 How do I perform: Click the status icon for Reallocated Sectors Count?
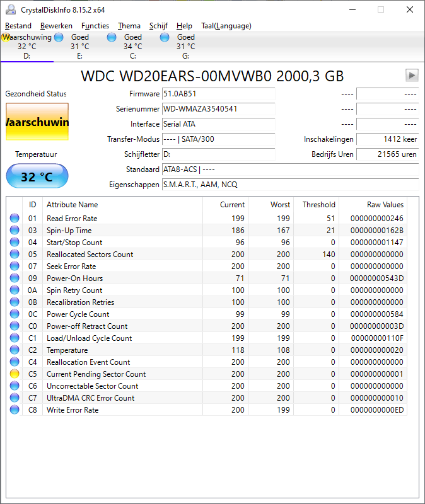[15, 255]
